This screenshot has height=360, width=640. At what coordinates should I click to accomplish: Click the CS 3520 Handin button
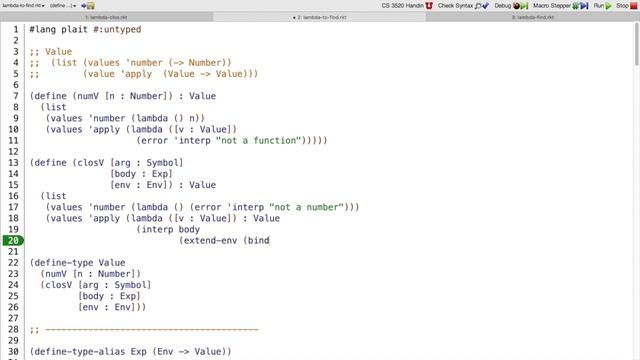407,6
